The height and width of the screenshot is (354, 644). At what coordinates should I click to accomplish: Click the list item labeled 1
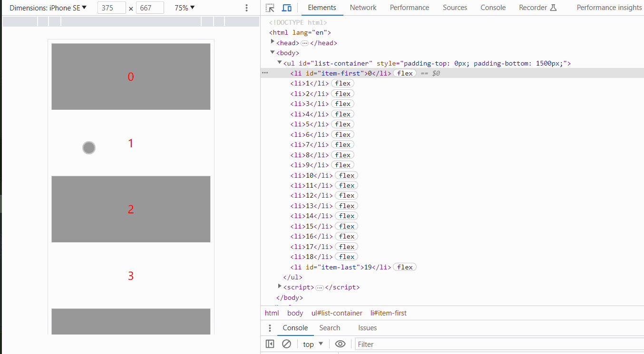click(x=131, y=143)
